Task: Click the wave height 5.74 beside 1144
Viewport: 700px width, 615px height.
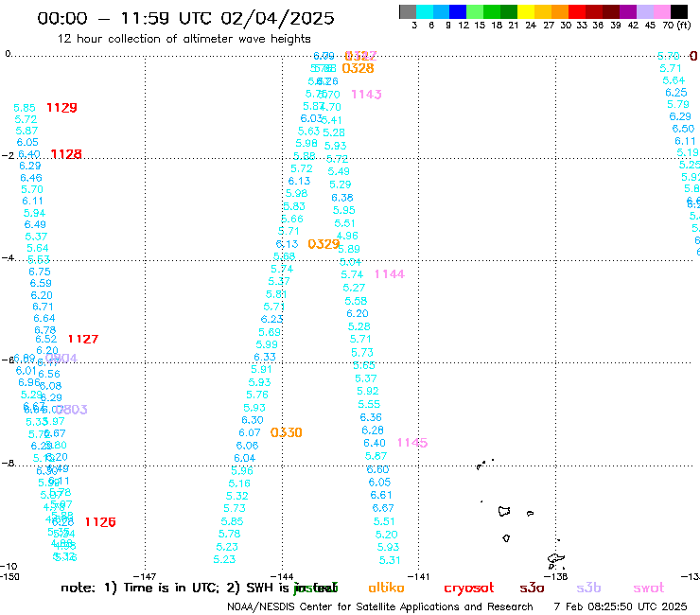Action: (352, 274)
